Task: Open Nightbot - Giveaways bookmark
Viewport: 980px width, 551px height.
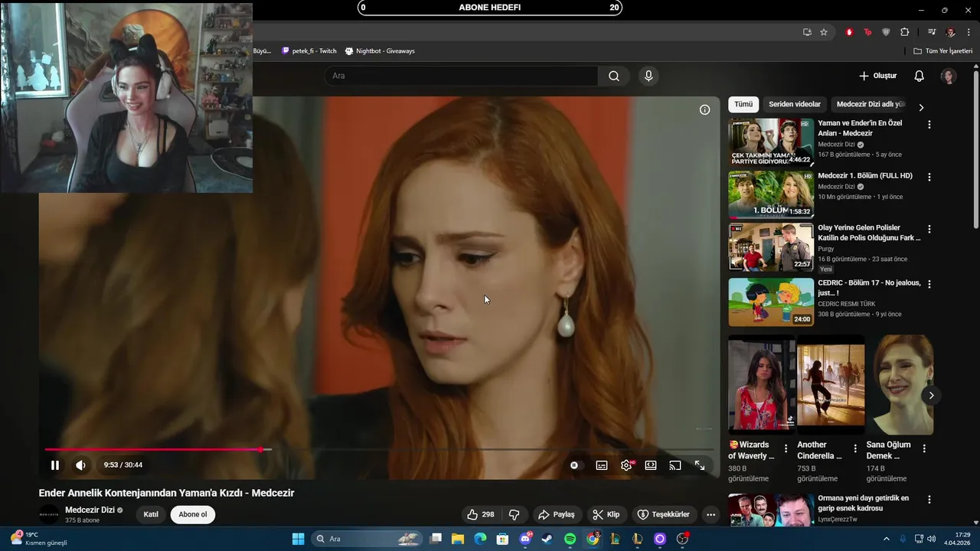Action: (380, 51)
